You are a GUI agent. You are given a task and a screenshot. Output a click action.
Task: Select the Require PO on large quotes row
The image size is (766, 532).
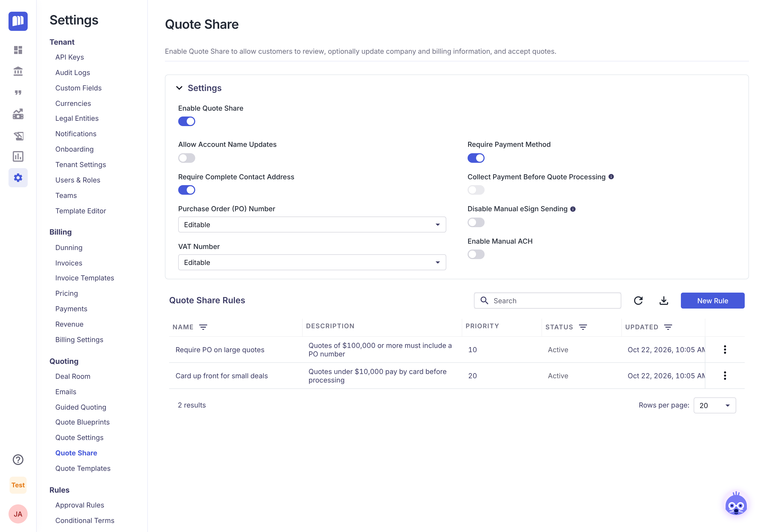457,350
